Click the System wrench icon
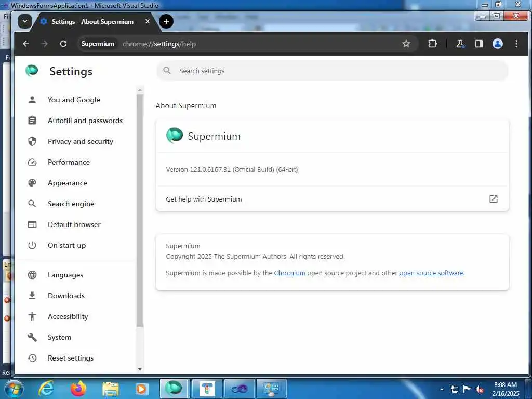532x399 pixels. [32, 337]
